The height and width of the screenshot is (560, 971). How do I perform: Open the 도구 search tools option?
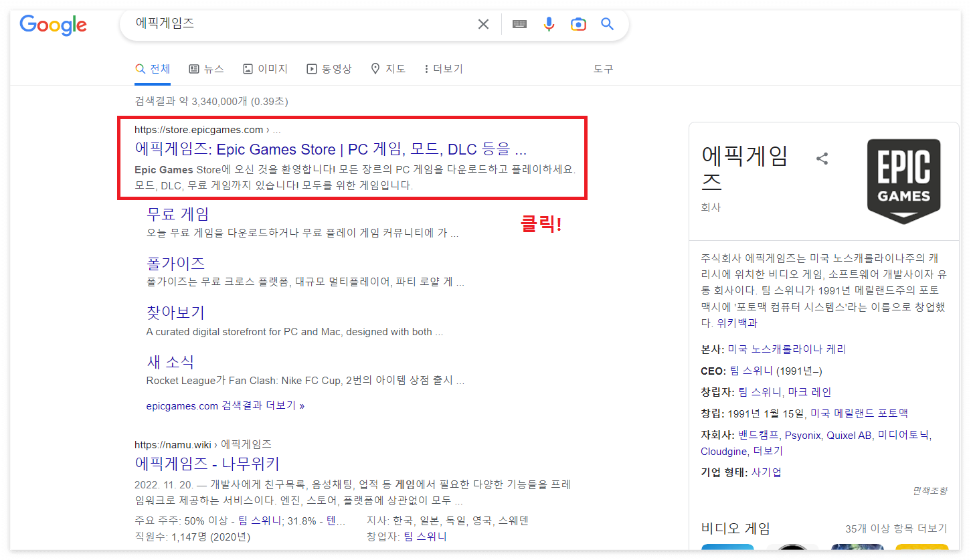point(602,68)
